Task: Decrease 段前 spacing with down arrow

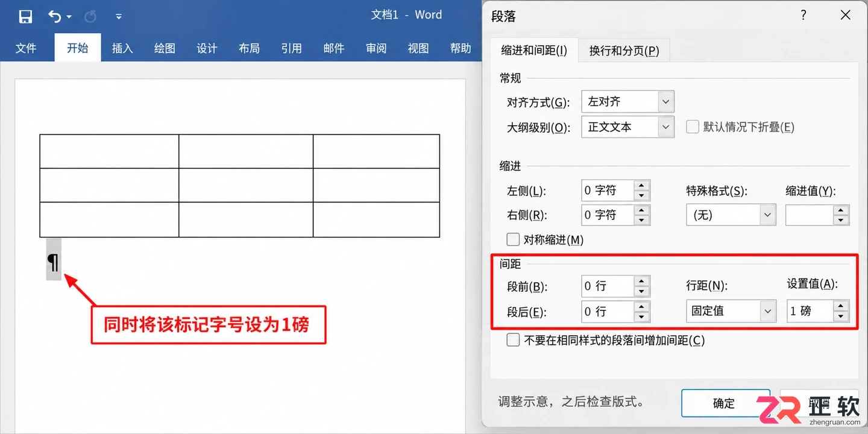Action: (642, 292)
